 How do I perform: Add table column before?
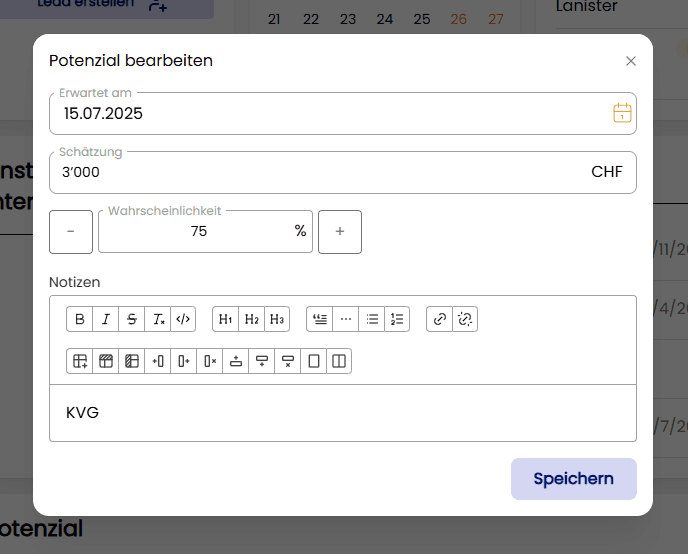pos(158,361)
